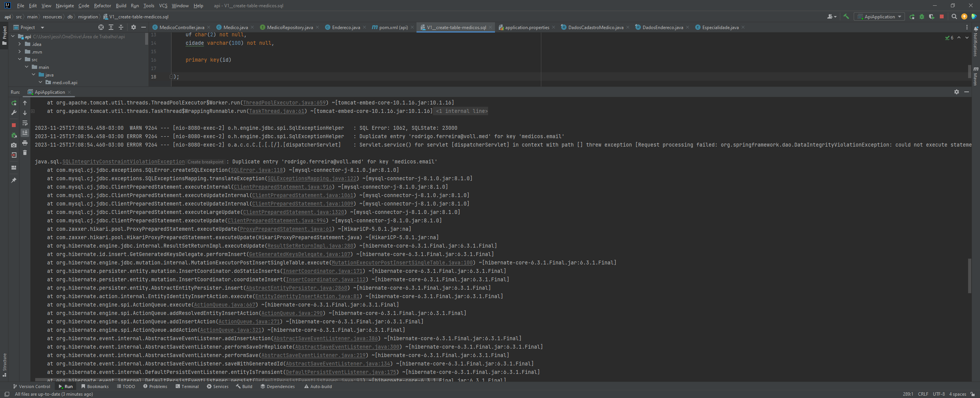The width and height of the screenshot is (980, 398).
Task: Toggle scroll to end in console
Action: coord(25,133)
